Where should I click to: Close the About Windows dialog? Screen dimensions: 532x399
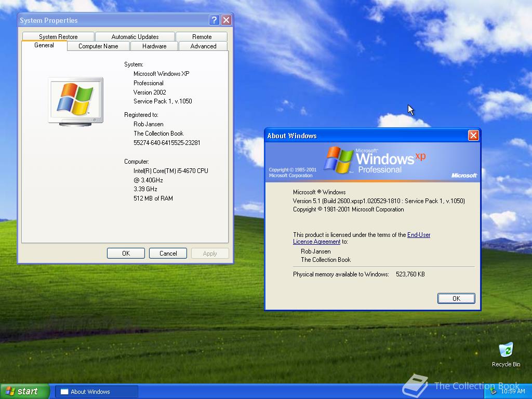coord(473,136)
